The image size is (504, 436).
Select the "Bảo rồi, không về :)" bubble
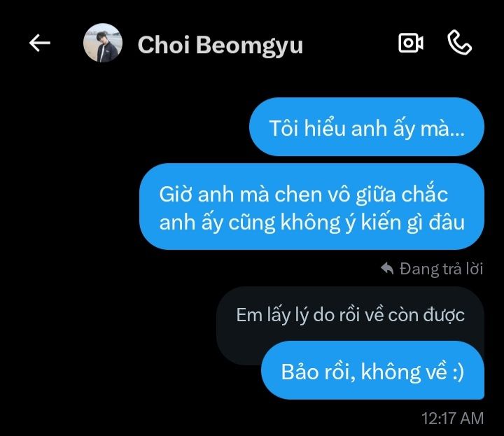(373, 370)
